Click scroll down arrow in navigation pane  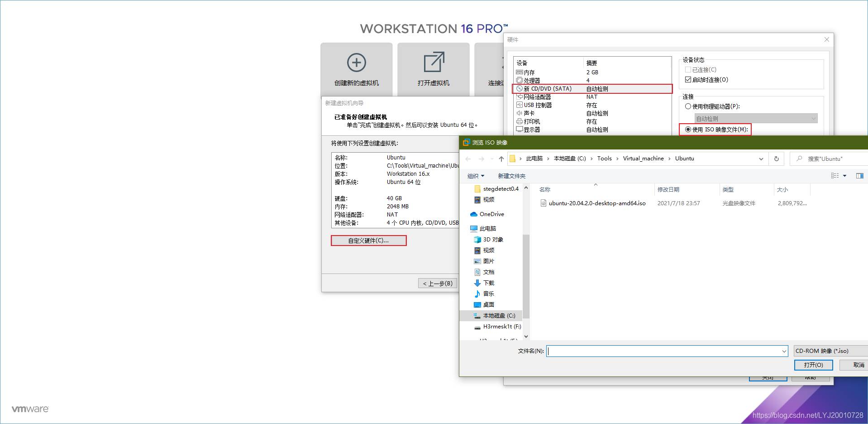[x=526, y=337]
